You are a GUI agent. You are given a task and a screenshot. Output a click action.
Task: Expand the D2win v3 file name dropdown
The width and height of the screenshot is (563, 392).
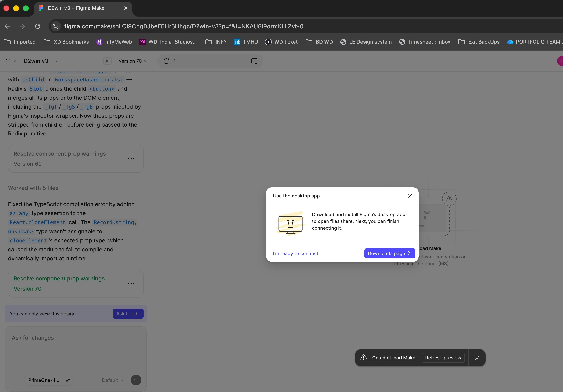click(x=56, y=61)
